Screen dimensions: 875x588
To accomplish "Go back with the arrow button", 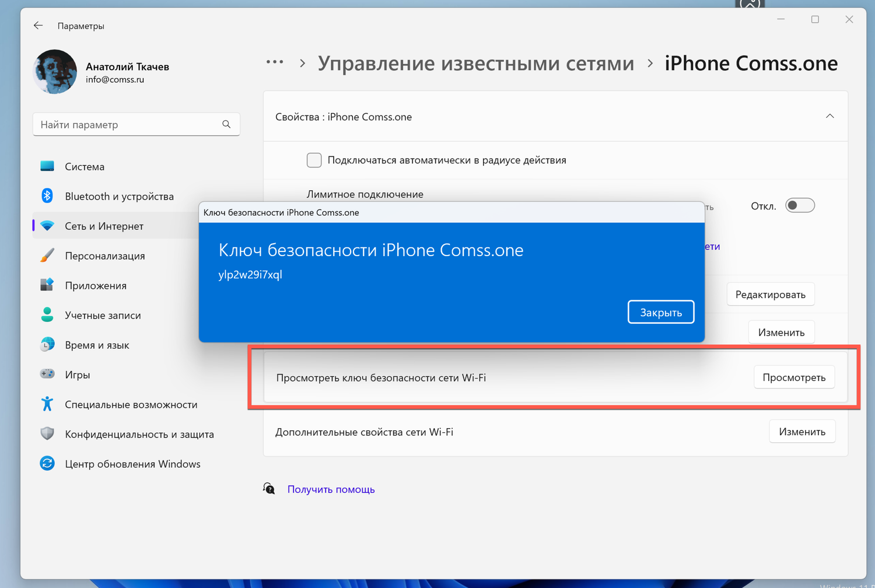I will click(38, 26).
